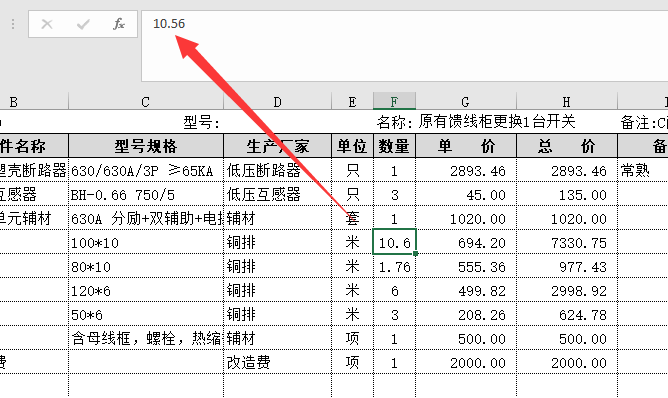Select column H header
Screen dimensions: 668x398
(567, 102)
